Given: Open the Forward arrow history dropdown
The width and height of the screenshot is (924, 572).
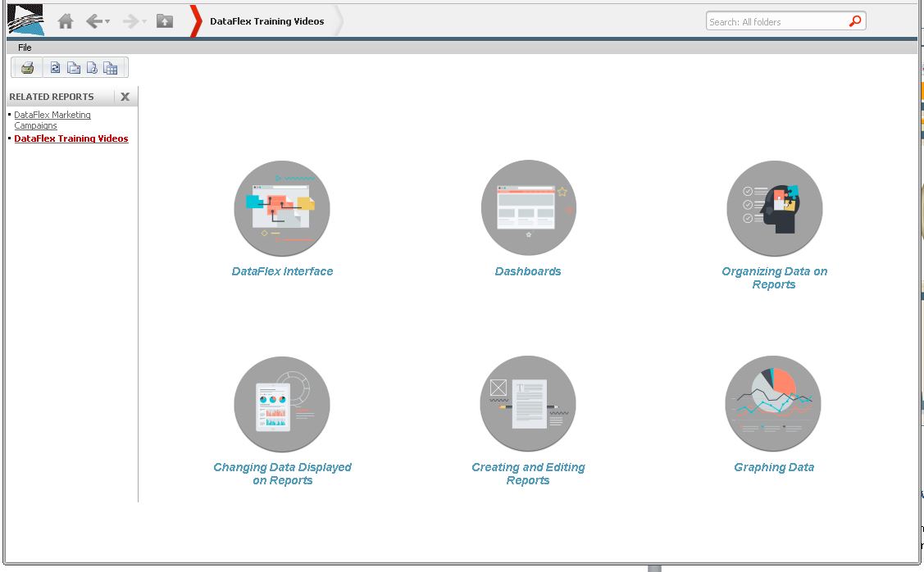Looking at the screenshot, I should (143, 22).
